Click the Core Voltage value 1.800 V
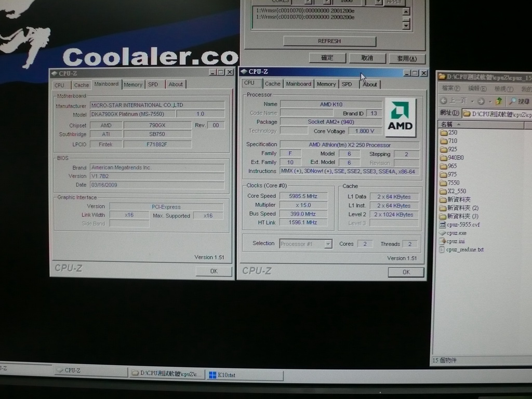This screenshot has height=399, width=532. tap(365, 131)
